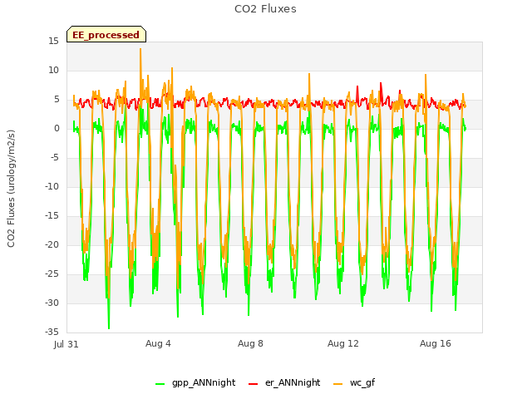Toggle the er_ANNnight legend entry
Image resolution: width=532 pixels, height=399 pixels.
284,383
